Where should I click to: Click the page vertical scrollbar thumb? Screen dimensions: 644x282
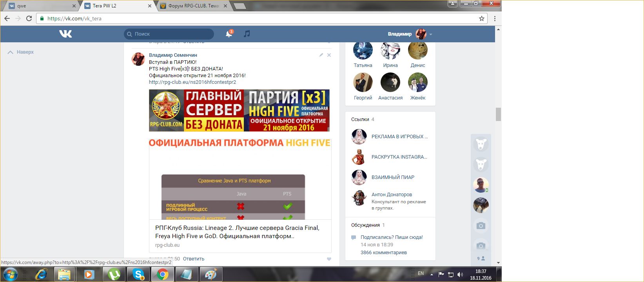click(498, 114)
